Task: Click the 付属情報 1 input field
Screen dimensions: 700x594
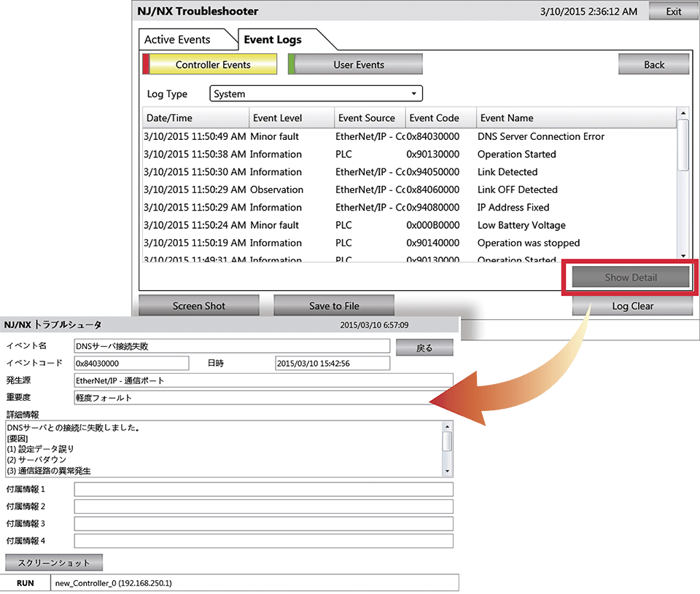Action: tap(263, 489)
